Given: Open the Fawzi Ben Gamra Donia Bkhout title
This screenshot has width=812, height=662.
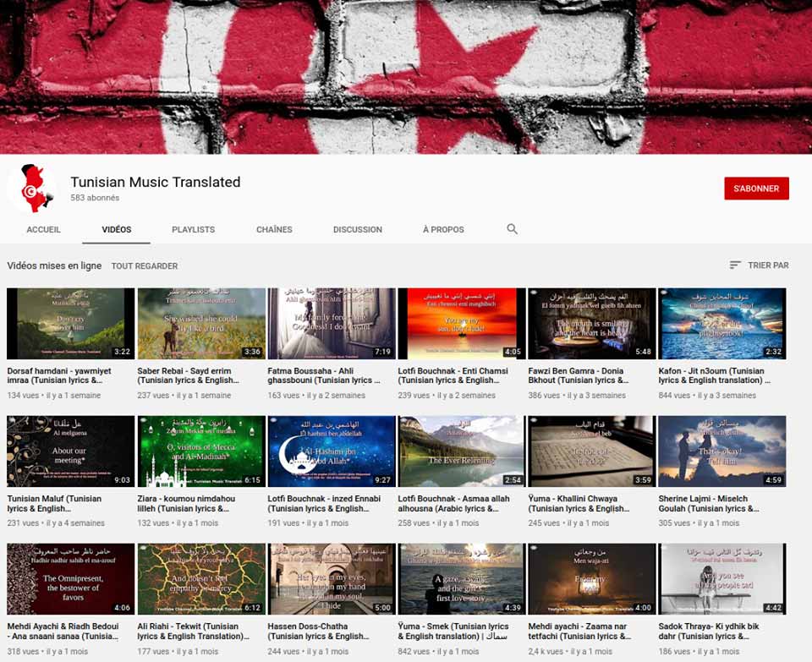Looking at the screenshot, I should [x=579, y=375].
